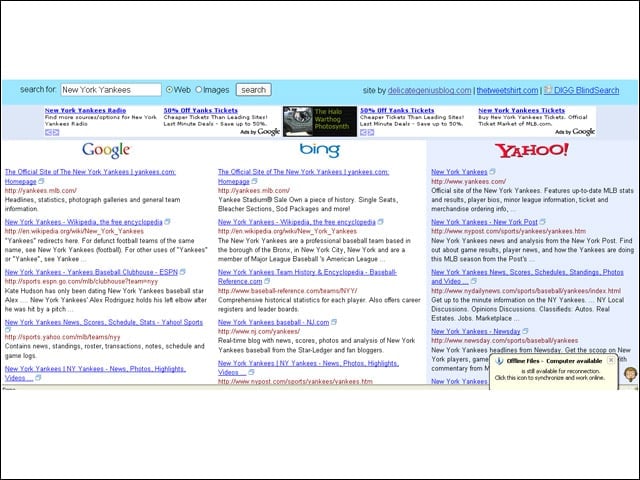The height and width of the screenshot is (480, 640).
Task: Click URL 'http://www.yankees.com/' in Yahoo column
Action: tap(469, 181)
